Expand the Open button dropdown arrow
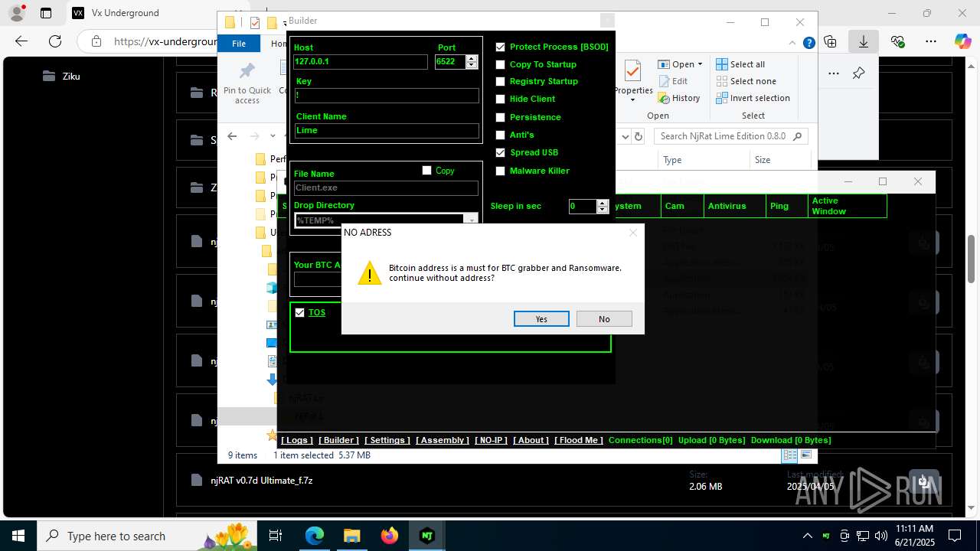Screen dimensions: 980x551 700,64
